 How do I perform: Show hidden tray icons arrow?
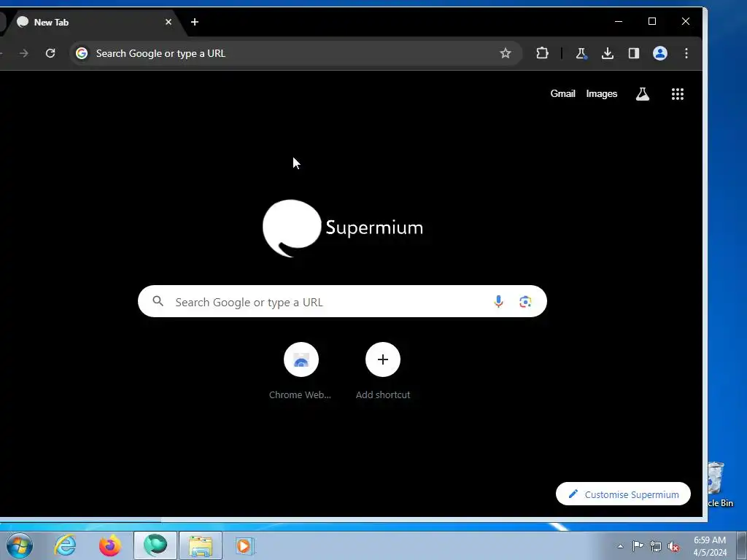(620, 546)
